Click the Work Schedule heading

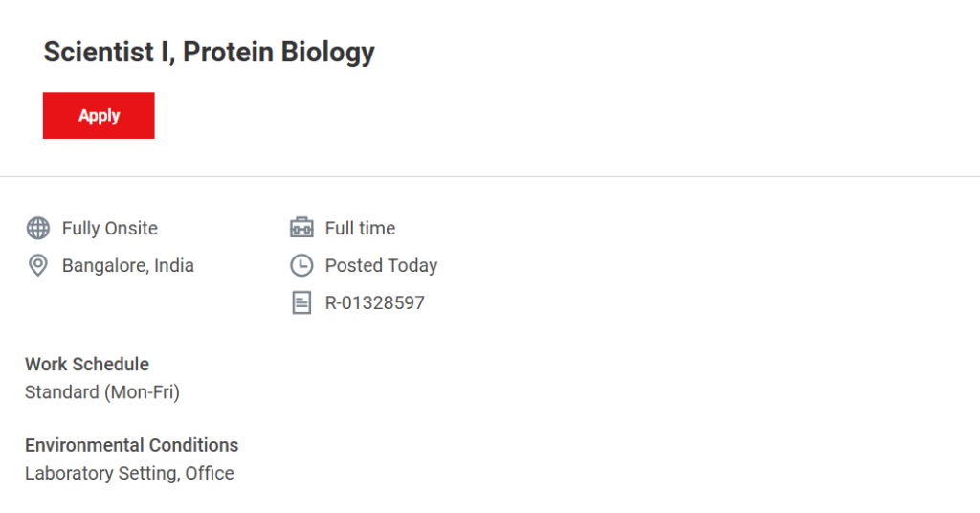(x=87, y=364)
